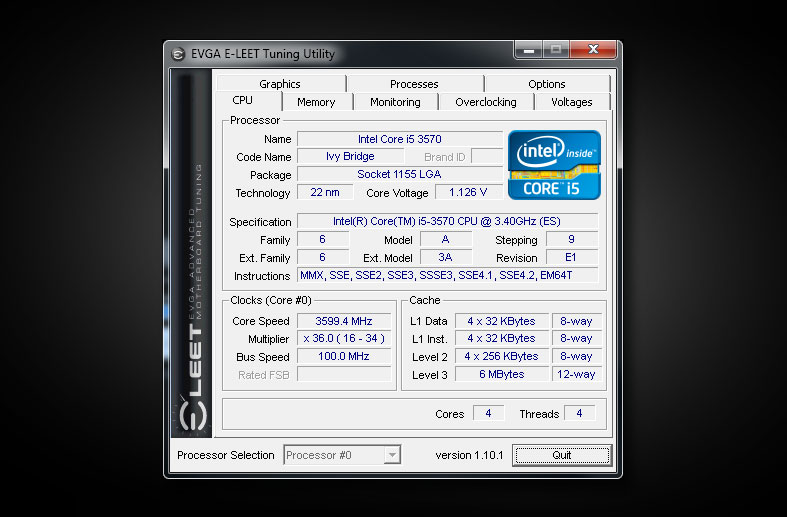Click the disabled maximize button
This screenshot has height=517, width=787.
[556, 50]
